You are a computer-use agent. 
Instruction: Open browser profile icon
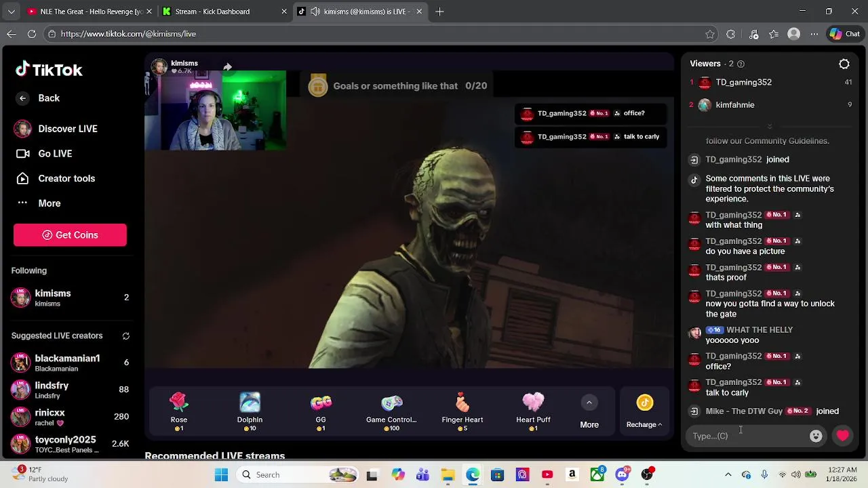[x=794, y=34]
